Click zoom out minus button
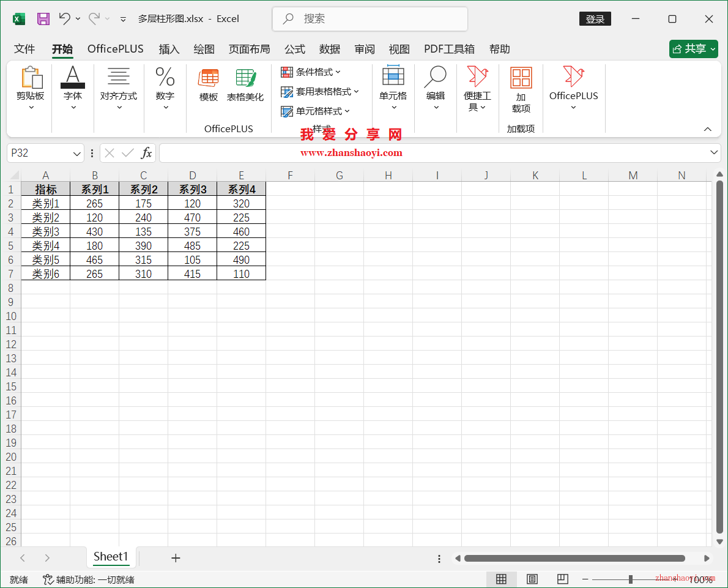728x588 pixels. [585, 579]
